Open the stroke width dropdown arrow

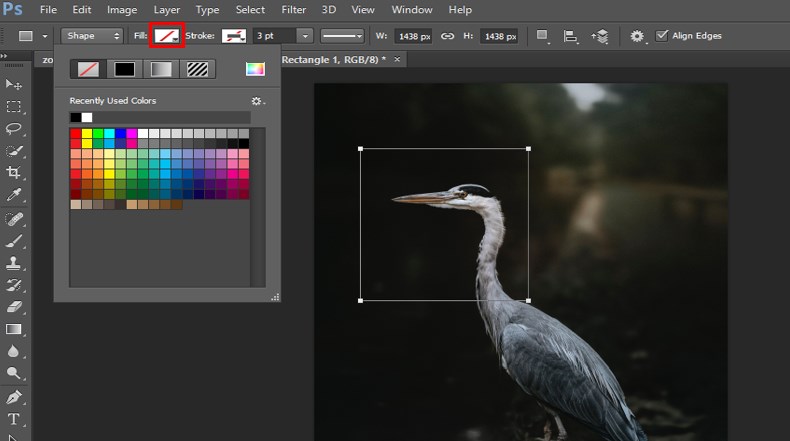(x=305, y=36)
